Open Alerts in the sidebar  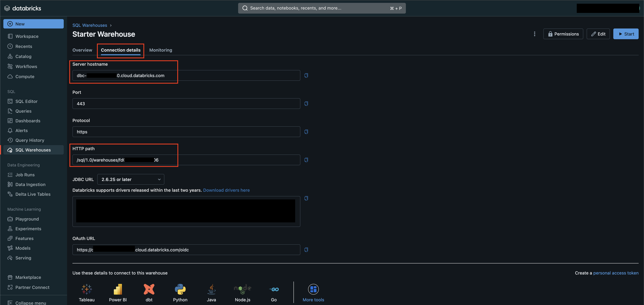click(x=34, y=130)
